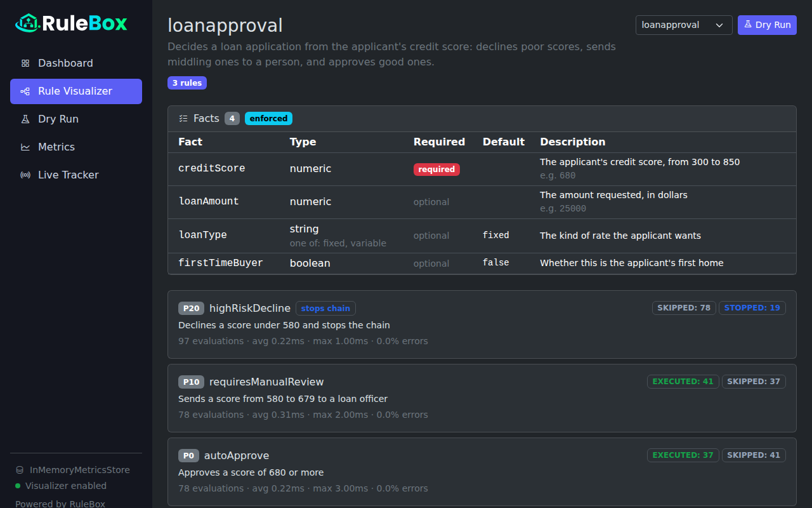Image resolution: width=812 pixels, height=508 pixels.
Task: Open Live Tracker in the sidebar
Action: pyautogui.click(x=76, y=175)
